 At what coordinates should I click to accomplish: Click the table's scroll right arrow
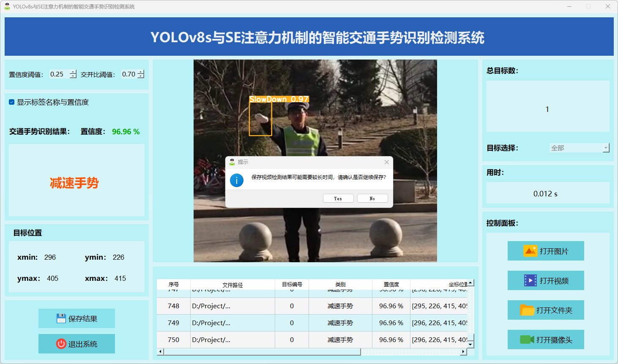pos(463,352)
